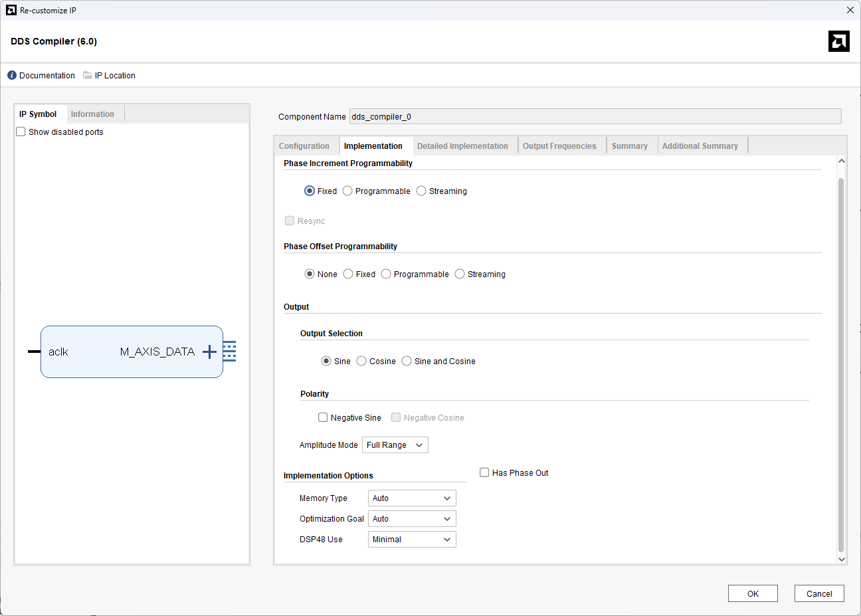The image size is (861, 616).
Task: Switch to the Configuration tab
Action: [x=304, y=146]
